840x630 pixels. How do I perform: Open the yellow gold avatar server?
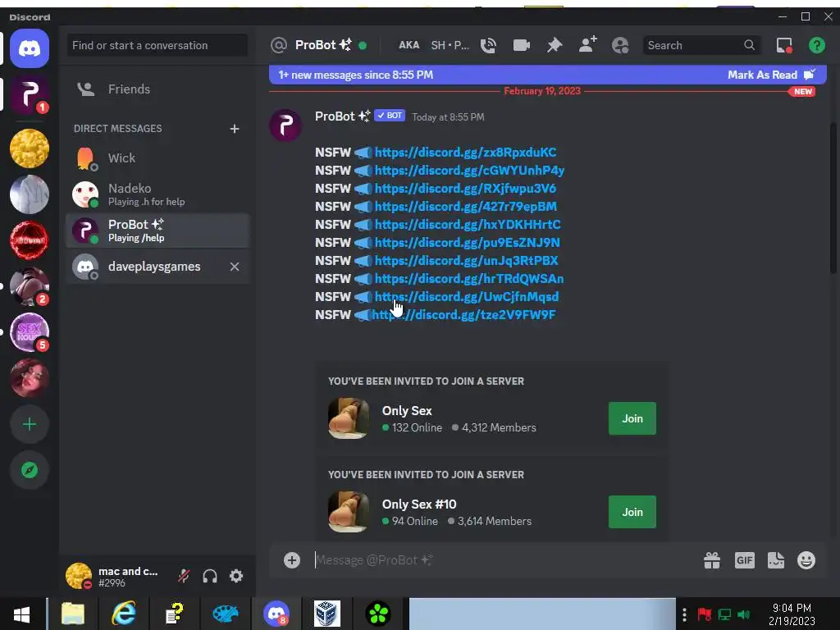30,148
